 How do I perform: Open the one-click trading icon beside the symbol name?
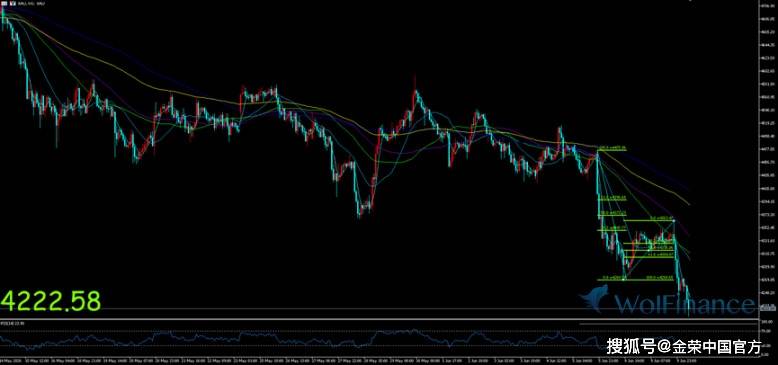(12, 3)
